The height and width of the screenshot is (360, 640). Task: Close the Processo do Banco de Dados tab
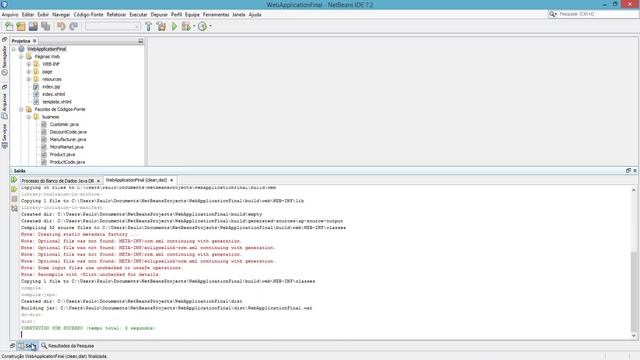click(x=98, y=180)
